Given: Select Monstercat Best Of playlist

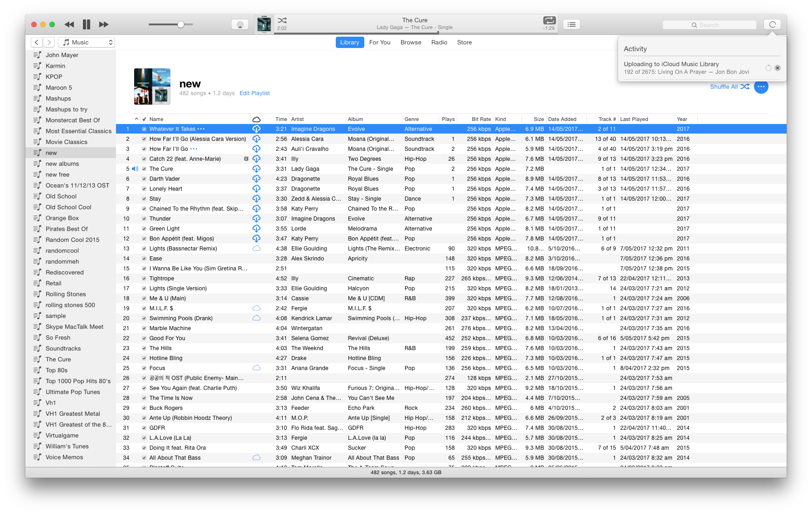Looking at the screenshot, I should (x=71, y=120).
